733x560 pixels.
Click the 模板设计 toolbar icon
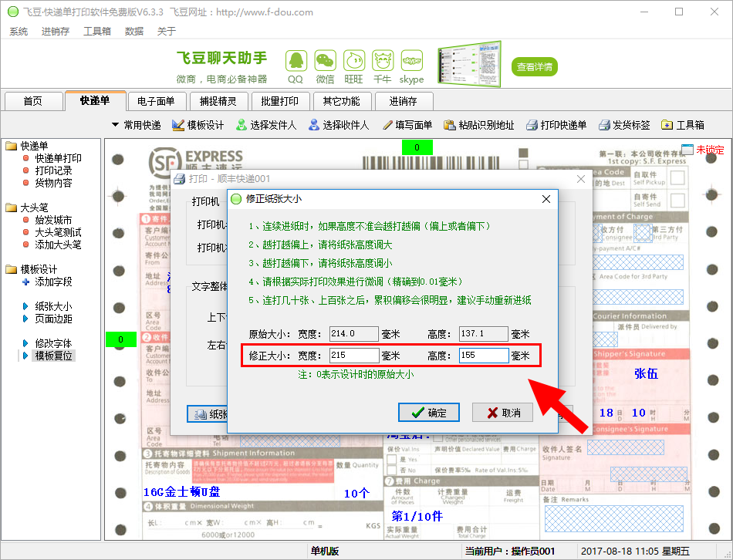pyautogui.click(x=177, y=125)
